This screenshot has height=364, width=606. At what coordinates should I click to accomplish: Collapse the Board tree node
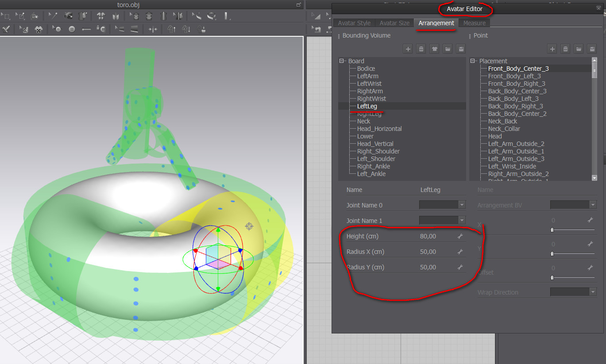tap(342, 61)
